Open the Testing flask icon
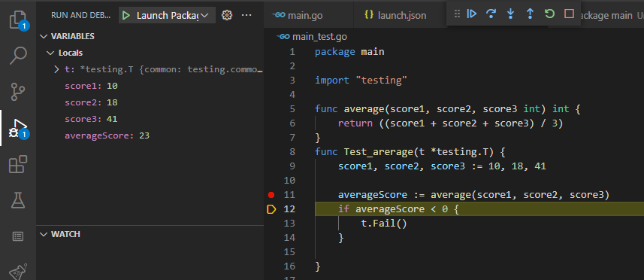The width and height of the screenshot is (644, 280). [18, 199]
